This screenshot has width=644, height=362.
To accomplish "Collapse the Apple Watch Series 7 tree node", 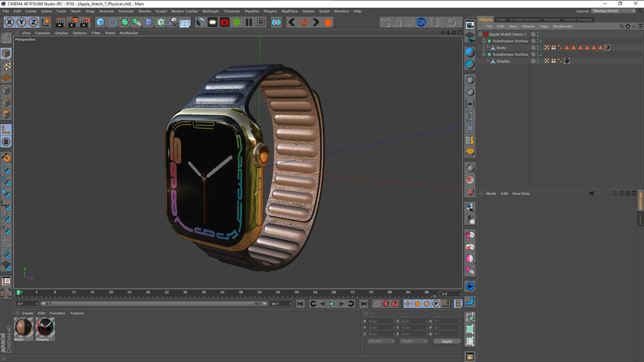I will [480, 34].
